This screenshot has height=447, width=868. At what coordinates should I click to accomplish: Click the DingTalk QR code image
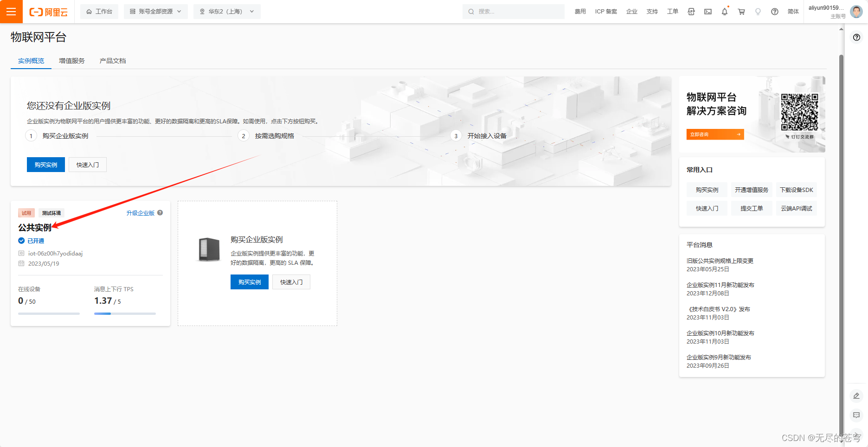pos(800,112)
